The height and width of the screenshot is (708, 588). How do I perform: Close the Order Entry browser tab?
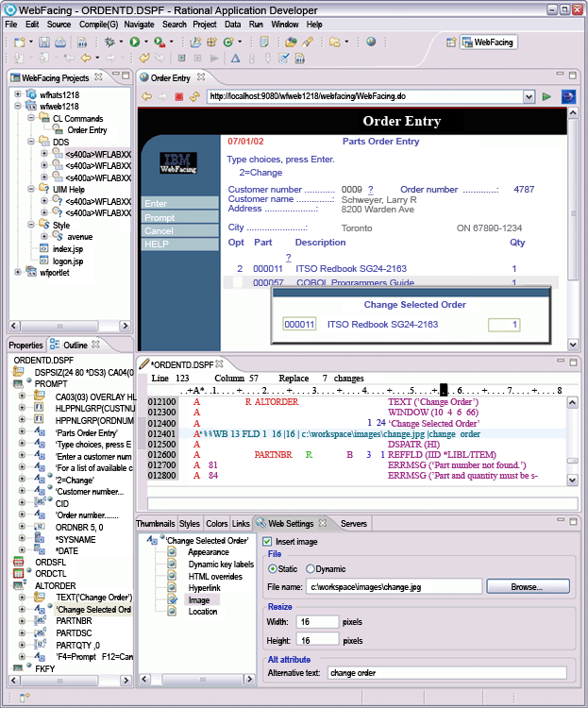click(x=201, y=77)
